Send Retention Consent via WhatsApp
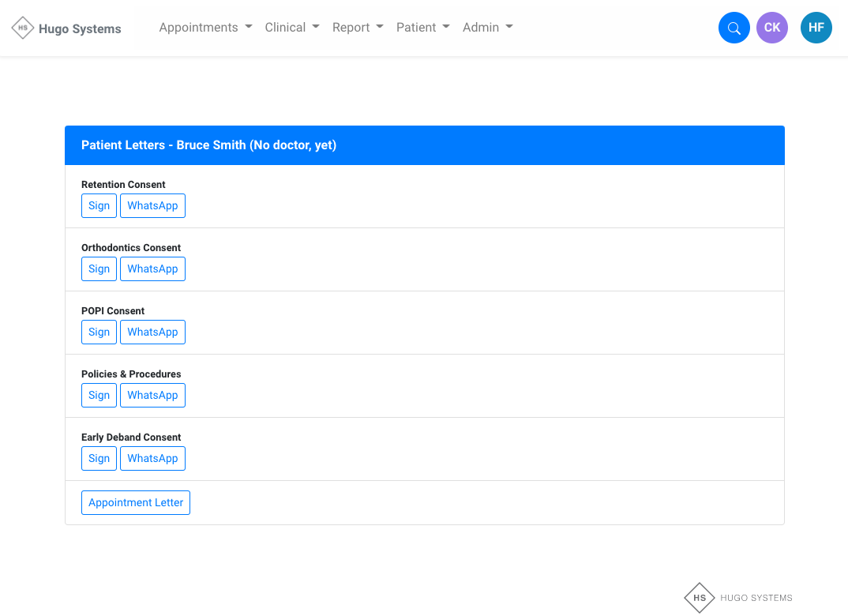Image resolution: width=848 pixels, height=616 pixels. (x=152, y=205)
